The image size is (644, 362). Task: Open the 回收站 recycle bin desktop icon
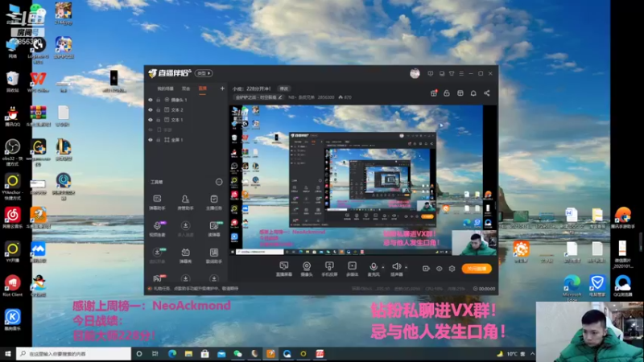point(12,82)
